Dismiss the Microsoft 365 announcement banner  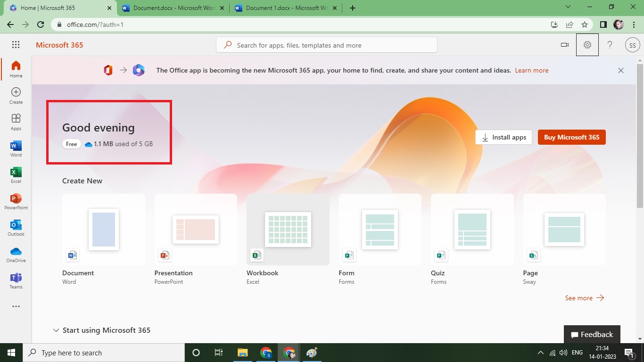coord(621,70)
